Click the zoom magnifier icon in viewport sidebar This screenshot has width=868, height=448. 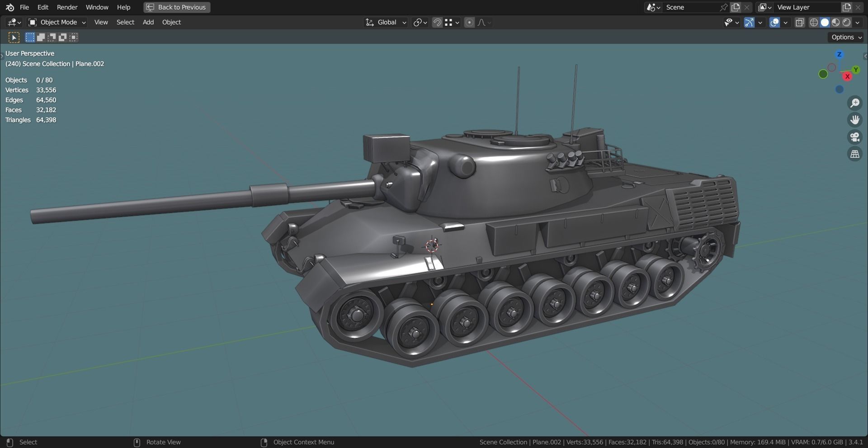click(855, 103)
